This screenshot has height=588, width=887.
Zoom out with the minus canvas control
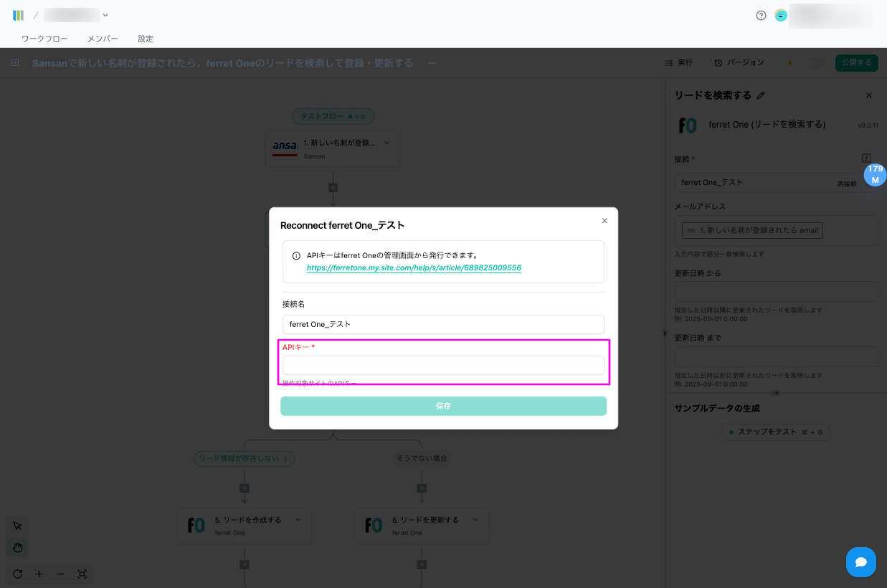(x=60, y=574)
